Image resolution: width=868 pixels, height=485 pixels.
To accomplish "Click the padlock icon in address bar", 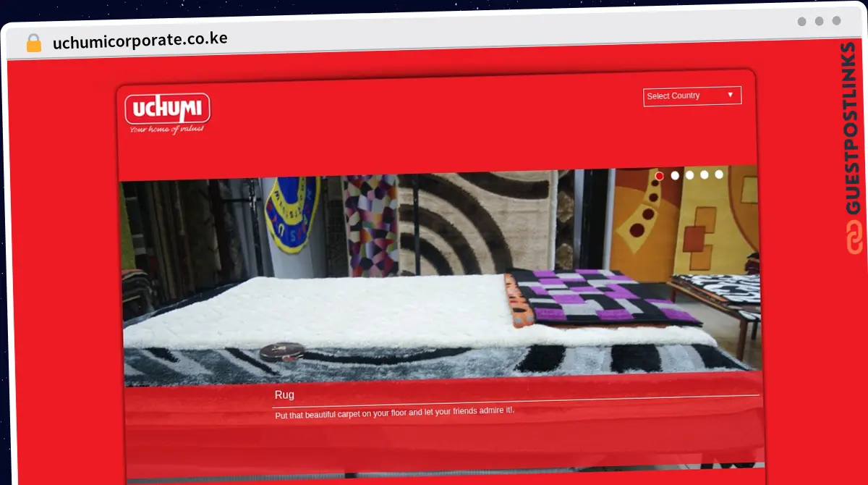I will click(34, 43).
